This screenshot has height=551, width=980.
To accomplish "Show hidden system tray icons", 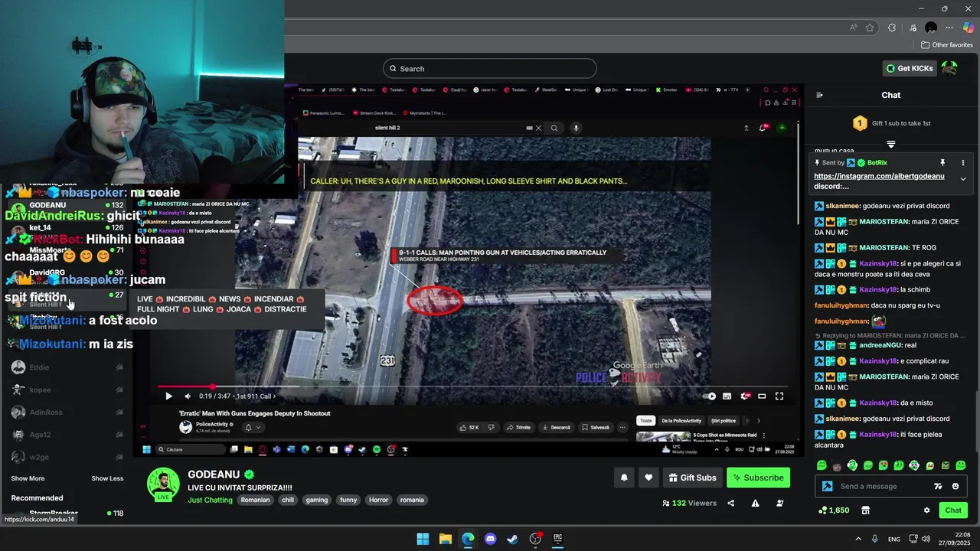I will pos(858,539).
